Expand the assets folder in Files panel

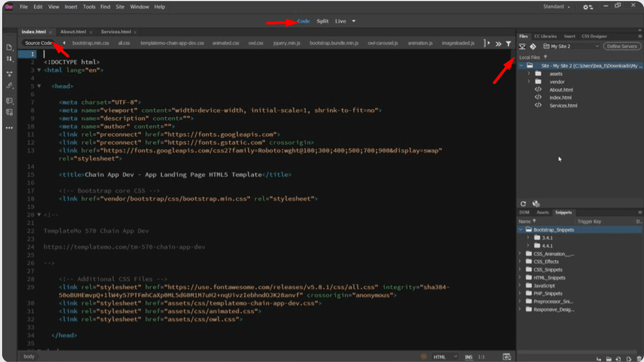coord(529,74)
